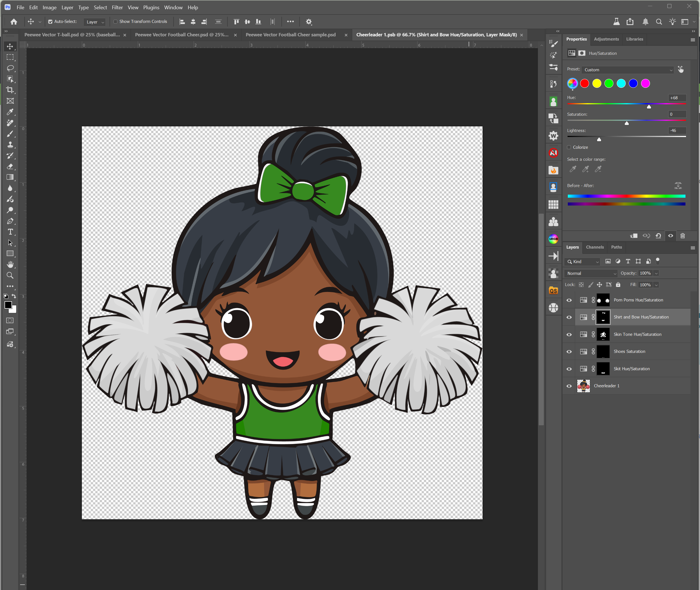Open the Normal blend mode dropdown
The width and height of the screenshot is (700, 590).
[x=591, y=273]
